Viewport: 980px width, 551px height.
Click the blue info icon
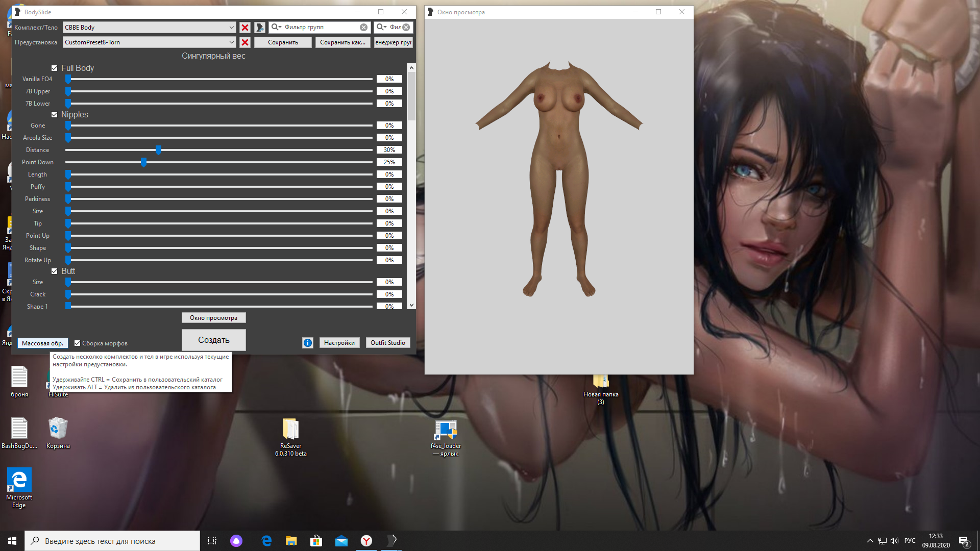(307, 343)
